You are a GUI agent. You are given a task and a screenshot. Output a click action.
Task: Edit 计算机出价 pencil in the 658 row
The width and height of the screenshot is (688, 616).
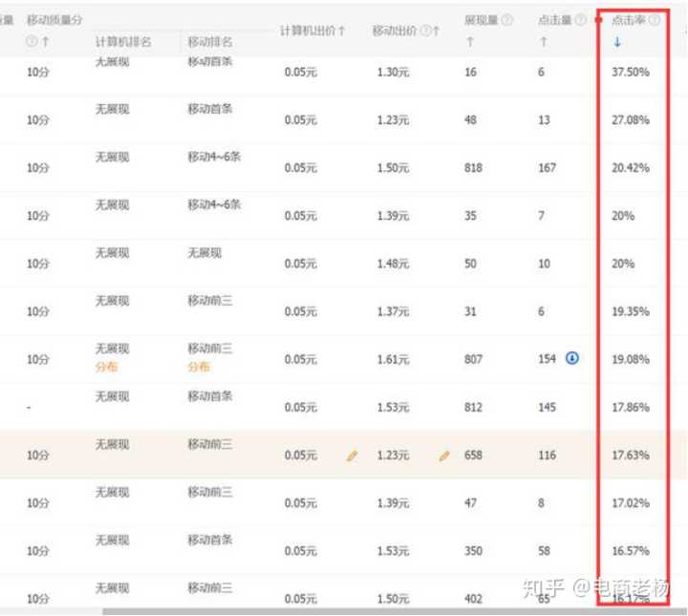pos(352,456)
